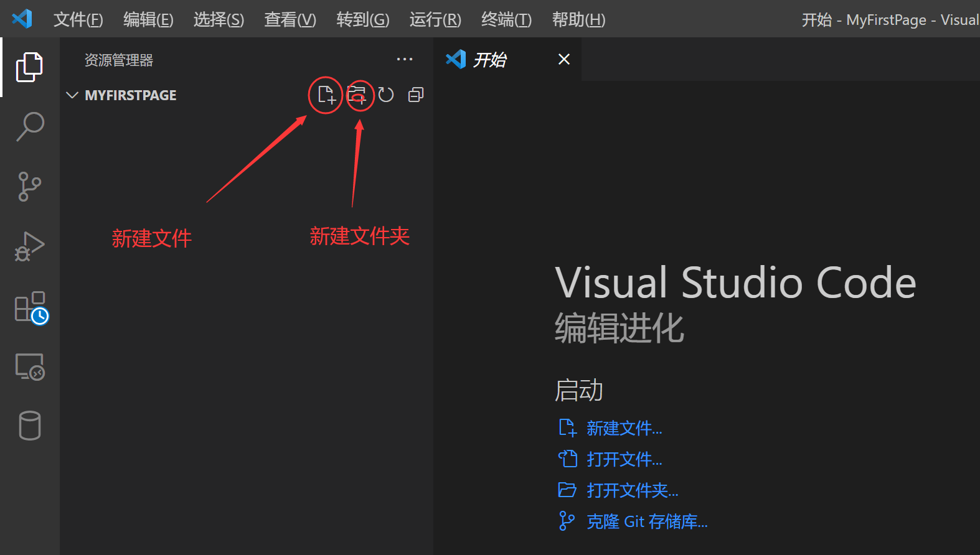Open the database view in activity bar
Viewport: 980px width, 555px height.
pos(29,426)
